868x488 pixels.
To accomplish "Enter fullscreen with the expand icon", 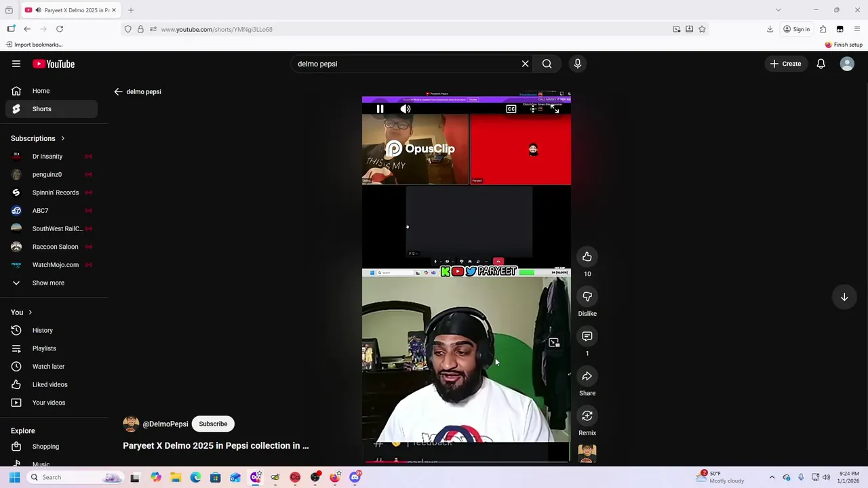I will tap(555, 109).
